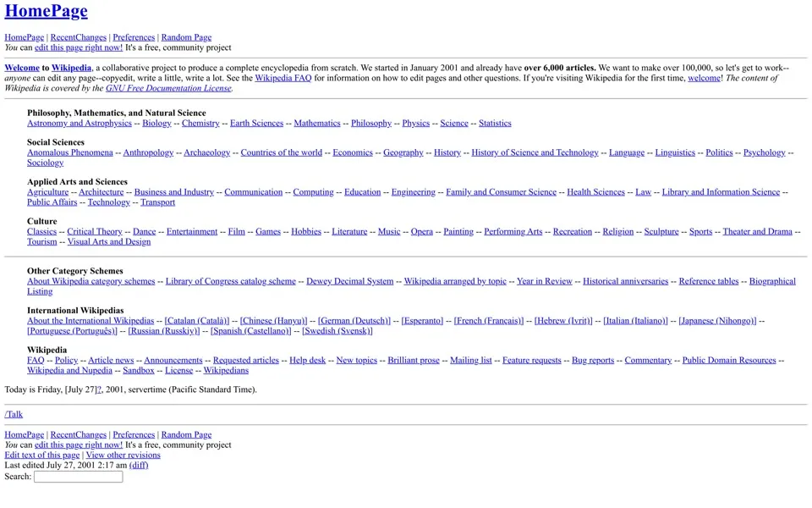The image size is (812, 508).
Task: Open Library of Congress catalog scheme link
Action: (x=230, y=281)
